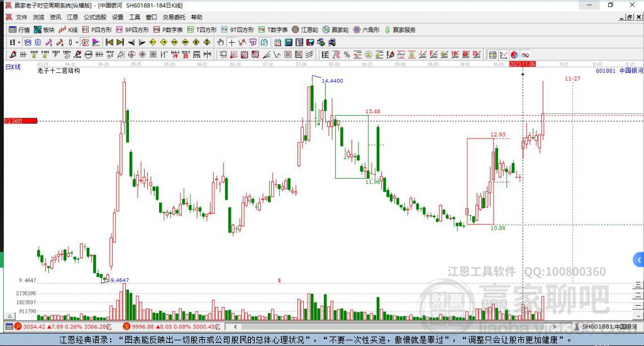This screenshot has height=346, width=644.
Task: Open the P数字表 tool
Action: [168, 30]
